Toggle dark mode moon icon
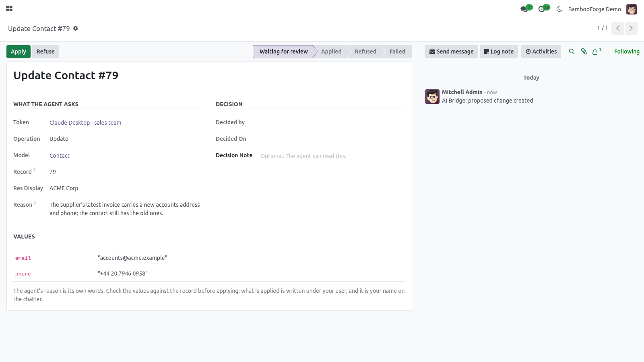Viewport: 644px width, 362px height. (x=559, y=9)
